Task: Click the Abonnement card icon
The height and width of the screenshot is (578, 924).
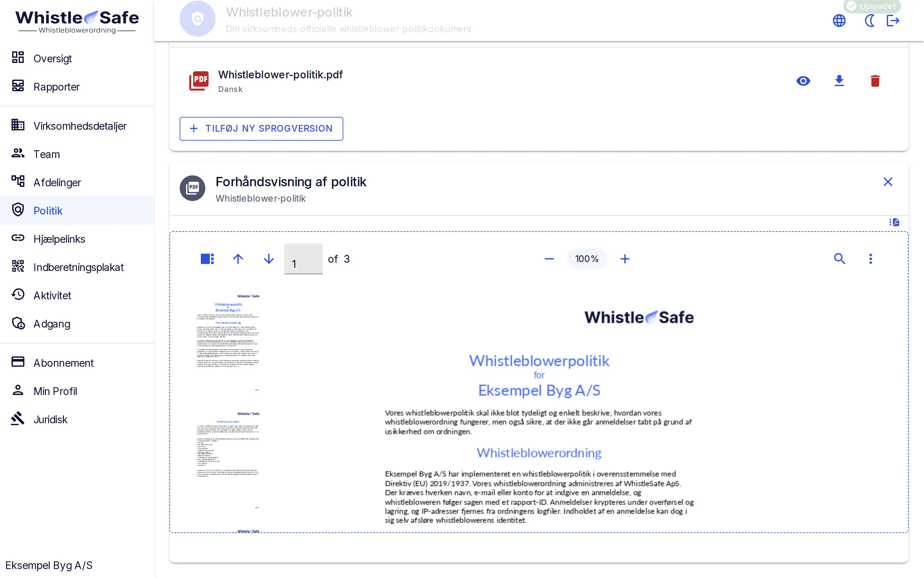Action: point(18,362)
